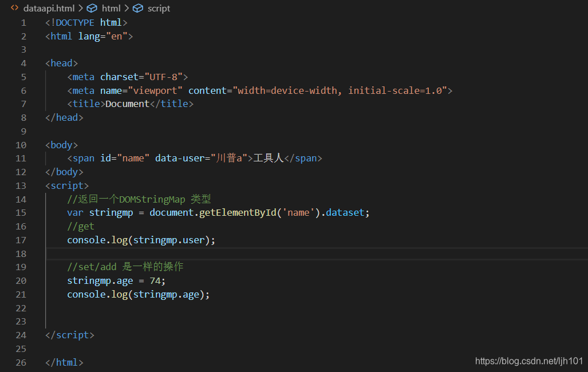
Task: Click the script breadcrumb segment
Action: (x=159, y=8)
